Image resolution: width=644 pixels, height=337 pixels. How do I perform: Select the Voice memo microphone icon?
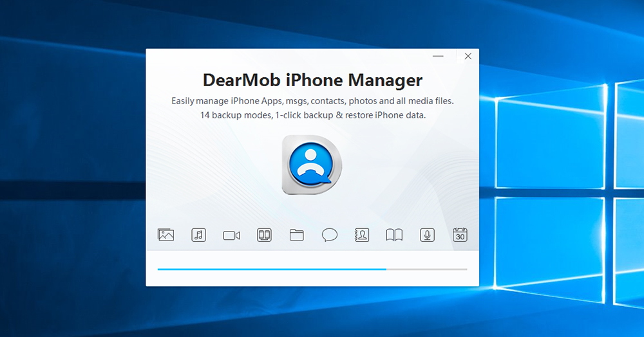click(427, 235)
